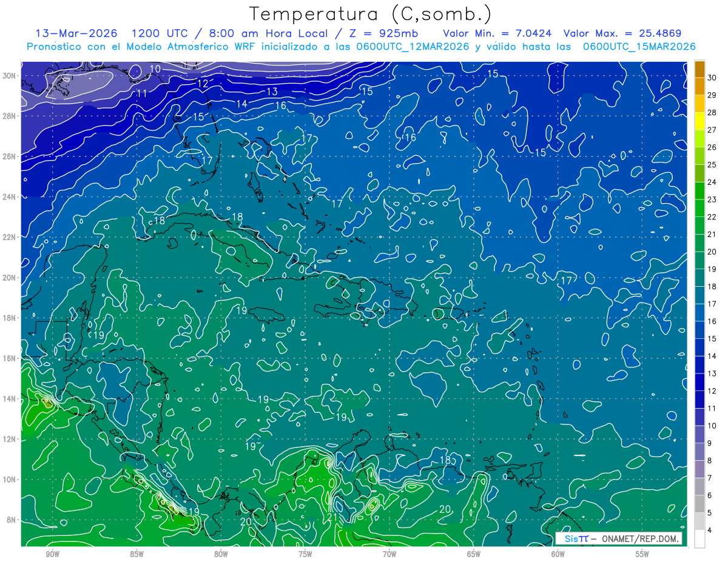Click the 14N latitude axis label
The width and height of the screenshot is (728, 562).
[10, 399]
